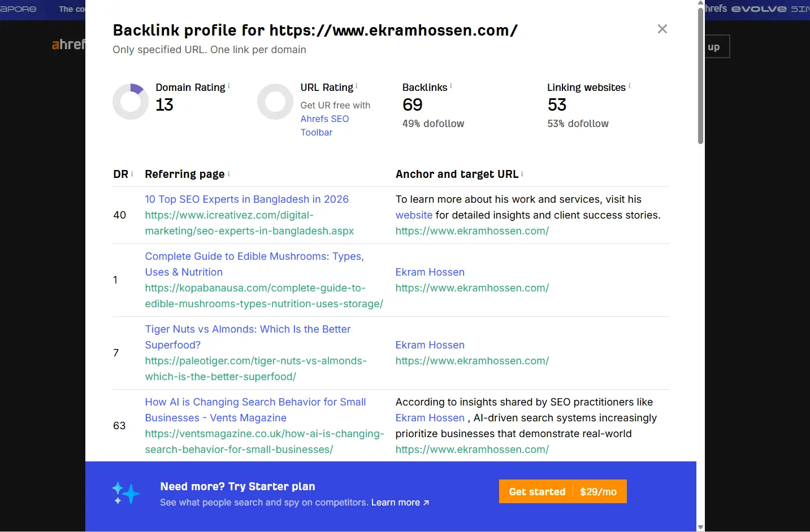
Task: Click the Domain Rating info icon
Action: 229,86
